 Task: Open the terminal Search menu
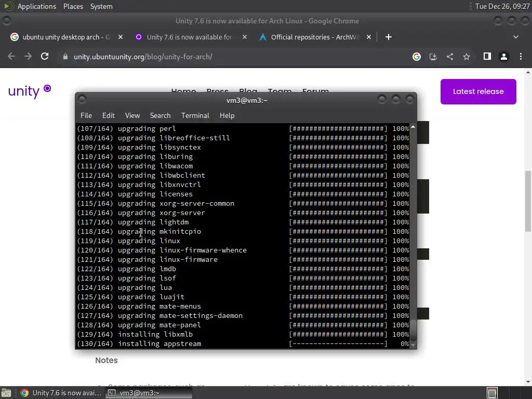(160, 115)
